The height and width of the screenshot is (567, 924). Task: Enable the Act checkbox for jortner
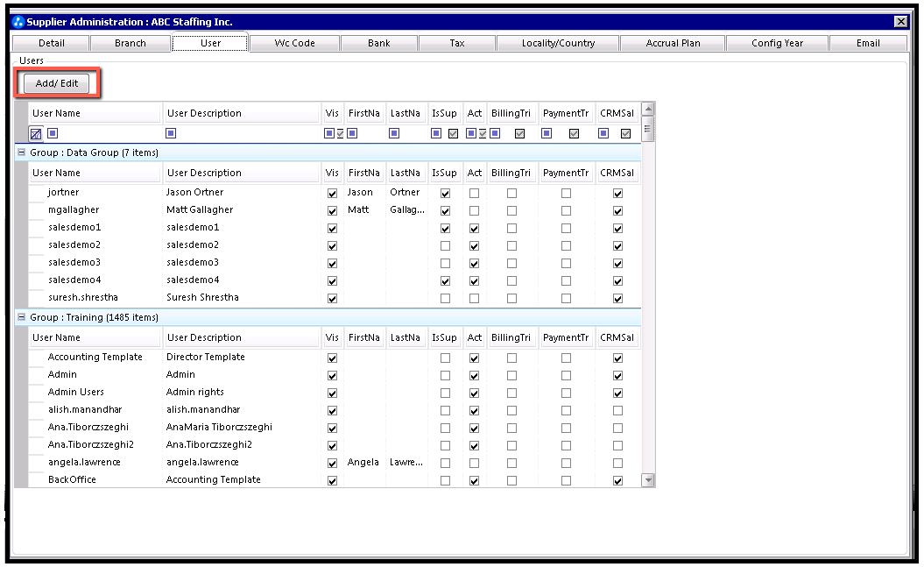coord(475,194)
